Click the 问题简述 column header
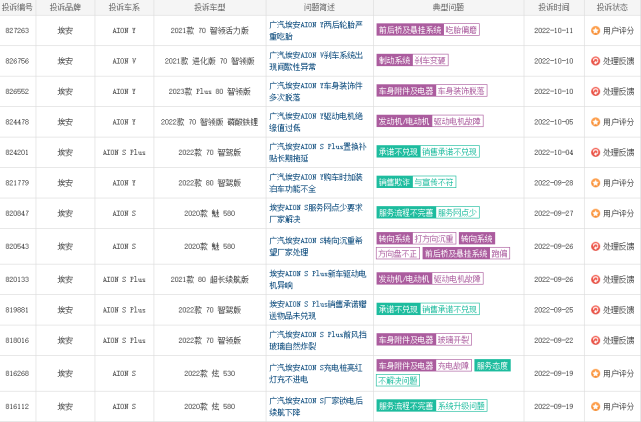 click(319, 7)
